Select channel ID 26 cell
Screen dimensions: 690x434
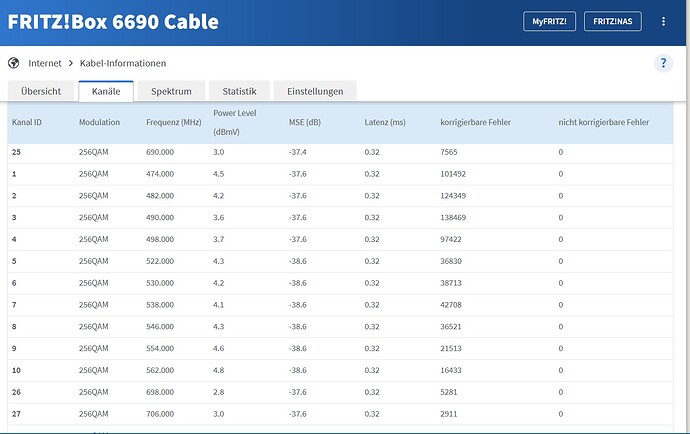click(16, 392)
